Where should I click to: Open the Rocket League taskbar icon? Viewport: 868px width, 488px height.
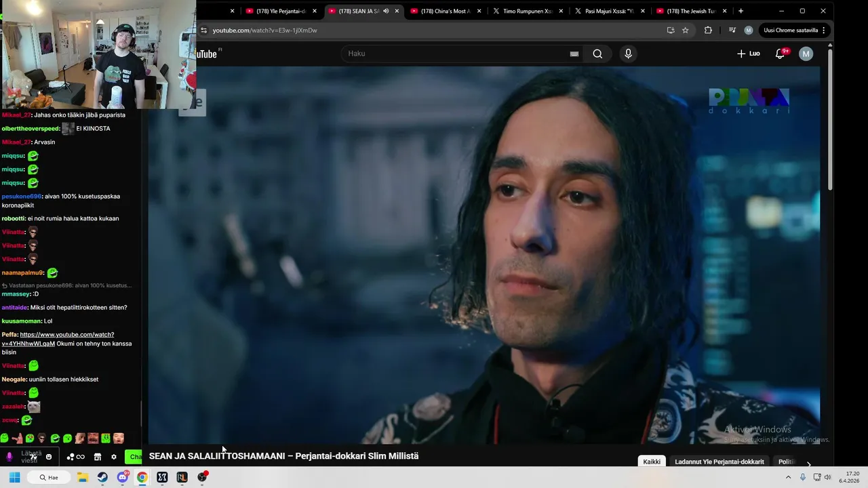point(182,477)
